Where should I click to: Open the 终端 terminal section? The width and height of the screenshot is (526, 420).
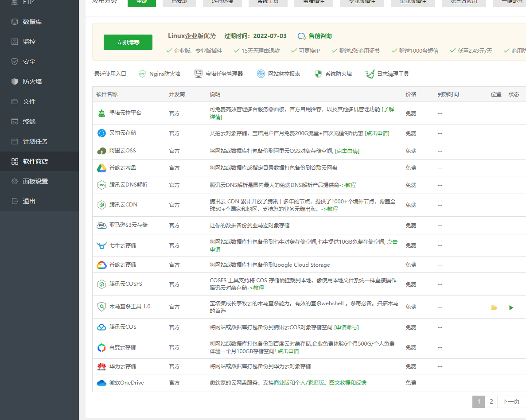pyautogui.click(x=39, y=121)
